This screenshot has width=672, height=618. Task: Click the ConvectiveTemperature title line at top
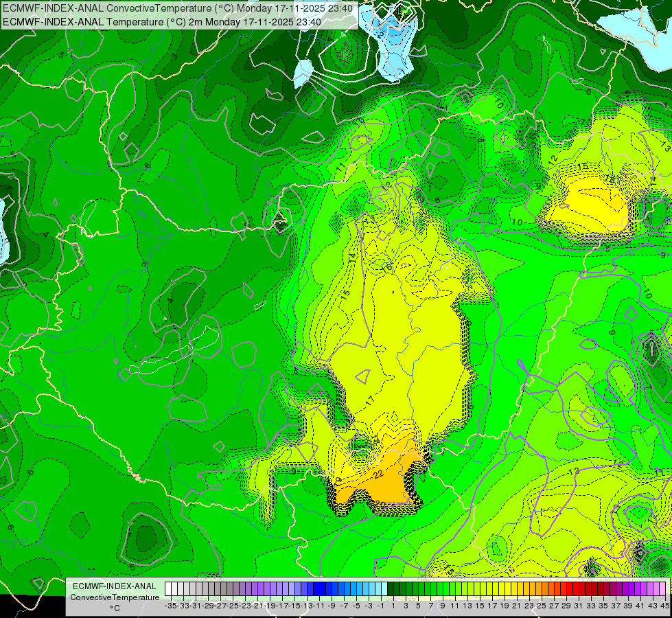178,8
